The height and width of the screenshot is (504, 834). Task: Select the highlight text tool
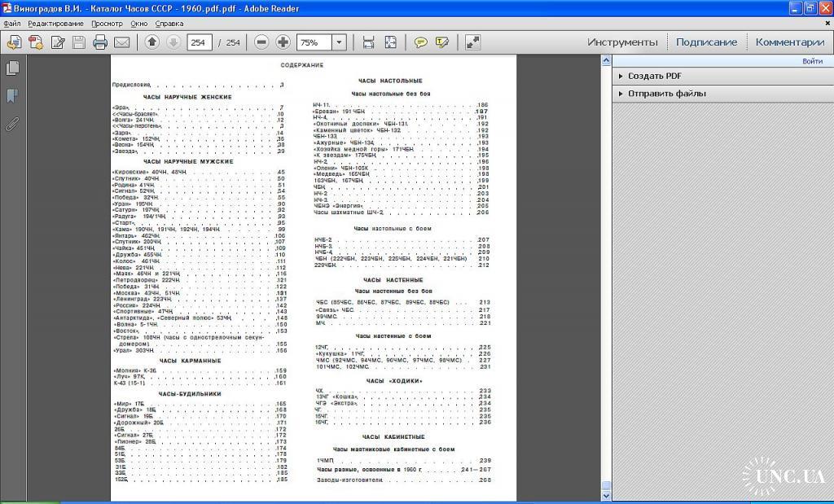pos(442,42)
